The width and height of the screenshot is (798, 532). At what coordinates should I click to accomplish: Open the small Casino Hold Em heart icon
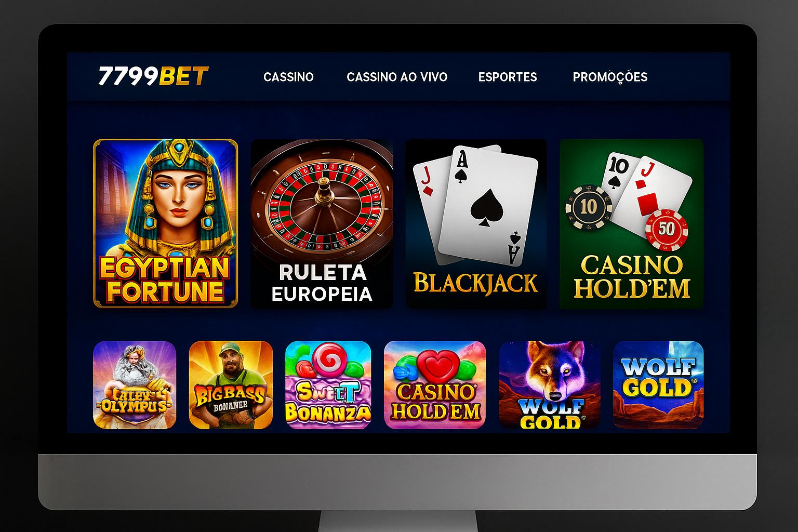pos(435,385)
